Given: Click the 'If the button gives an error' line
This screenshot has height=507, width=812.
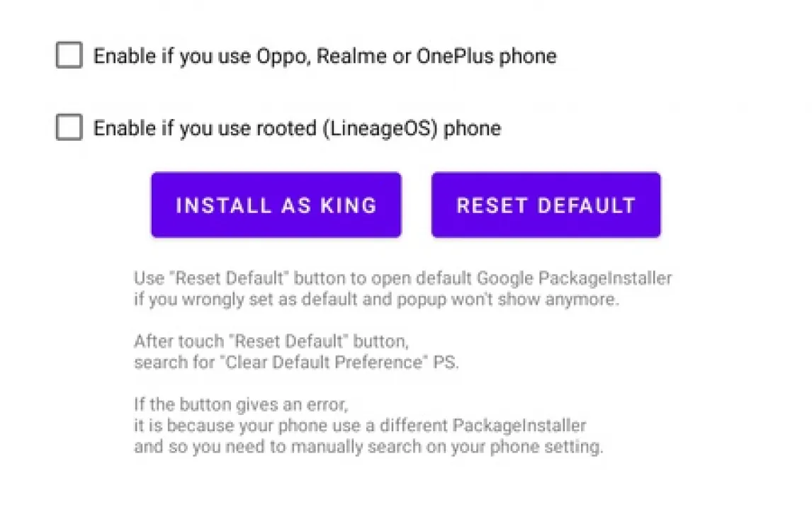Looking at the screenshot, I should click(241, 405).
